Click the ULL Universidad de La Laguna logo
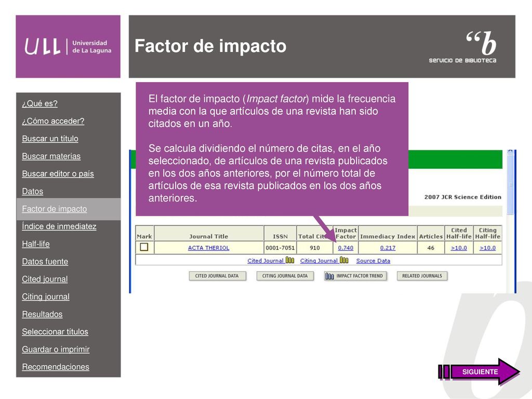The height and width of the screenshot is (399, 532). (x=68, y=46)
